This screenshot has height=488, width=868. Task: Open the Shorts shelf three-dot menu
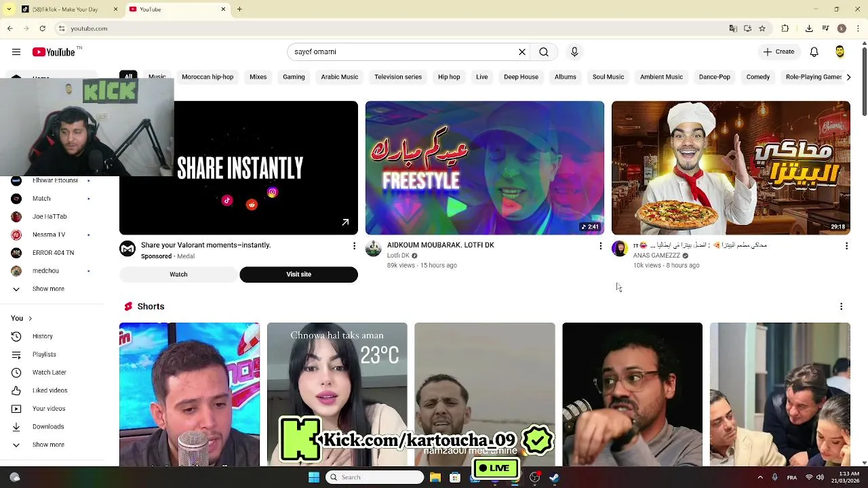point(842,306)
